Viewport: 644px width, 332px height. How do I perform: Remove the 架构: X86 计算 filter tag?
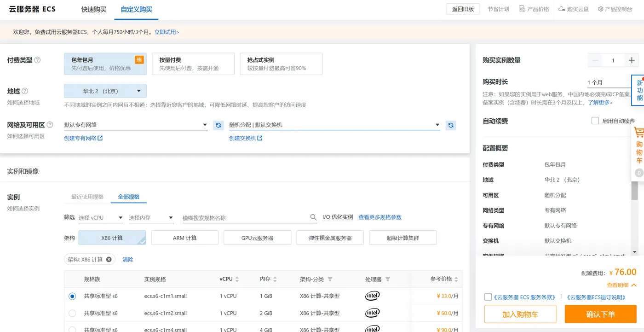coord(109,259)
